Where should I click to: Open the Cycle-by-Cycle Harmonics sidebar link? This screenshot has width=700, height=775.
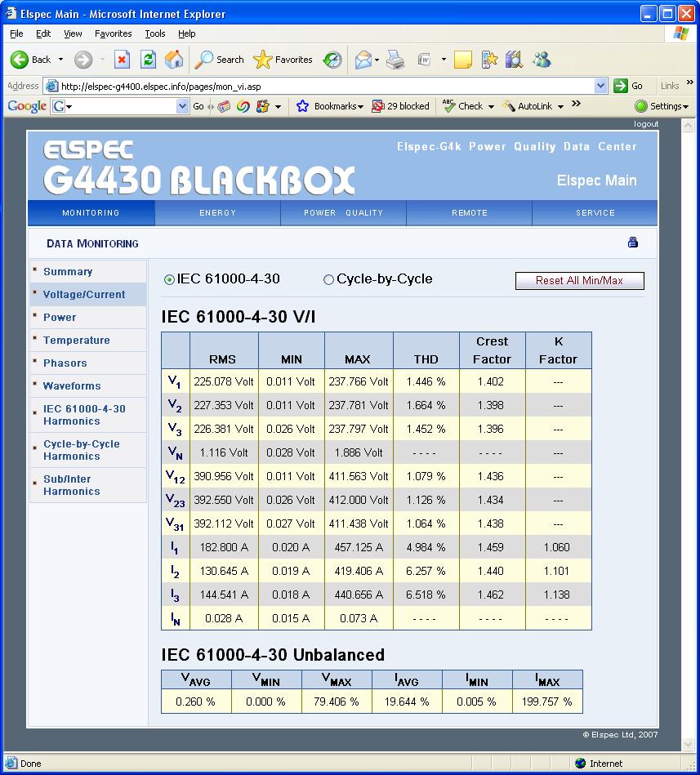(82, 450)
